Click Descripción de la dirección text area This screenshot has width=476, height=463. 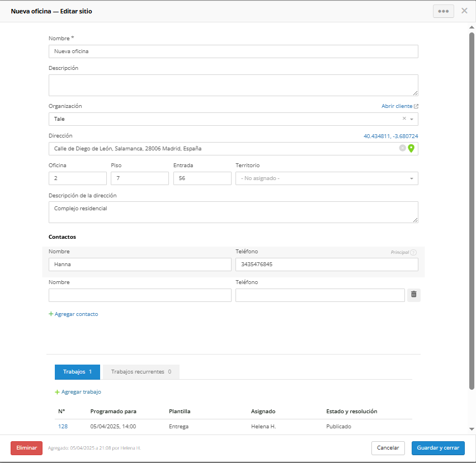tap(233, 212)
